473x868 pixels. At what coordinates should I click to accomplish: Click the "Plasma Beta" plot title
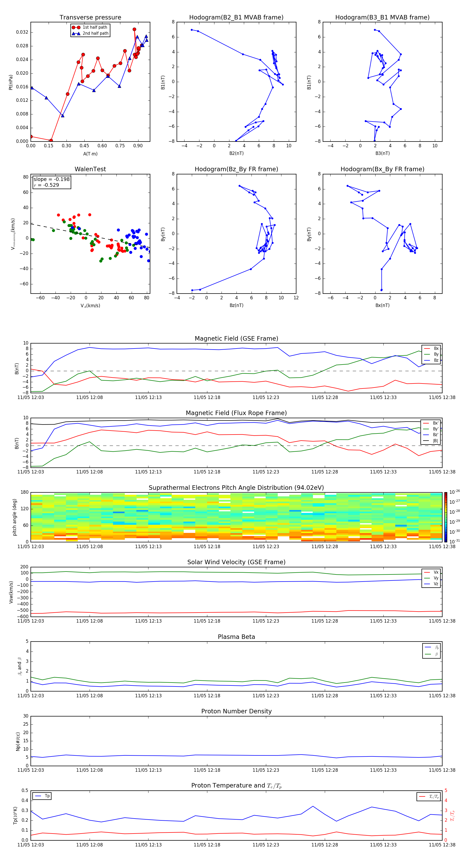click(x=236, y=637)
